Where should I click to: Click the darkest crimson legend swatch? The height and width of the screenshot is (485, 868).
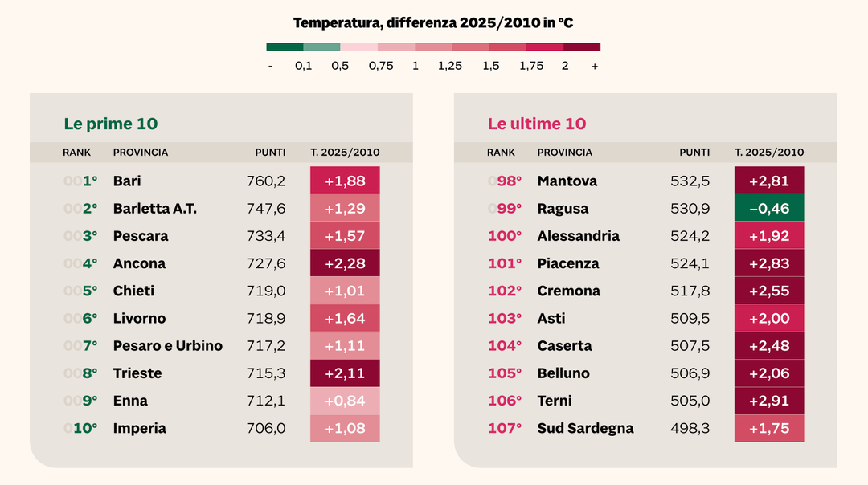[x=582, y=47]
